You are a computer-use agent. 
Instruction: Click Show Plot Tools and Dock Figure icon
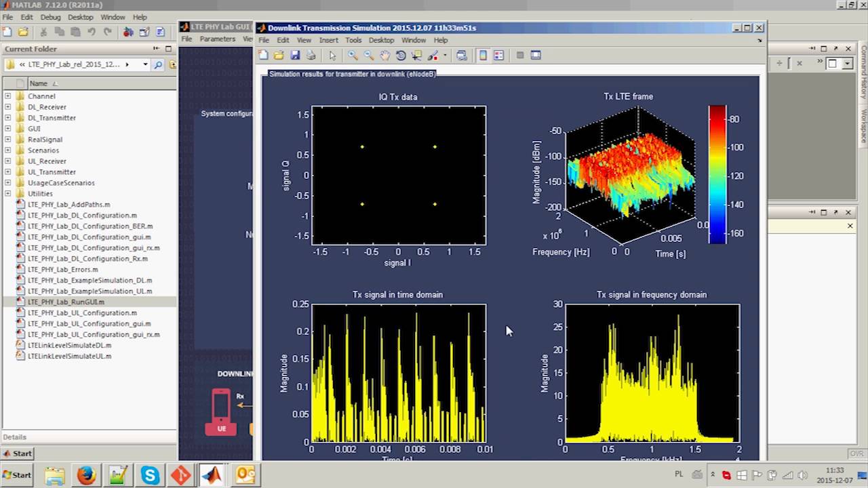[536, 56]
